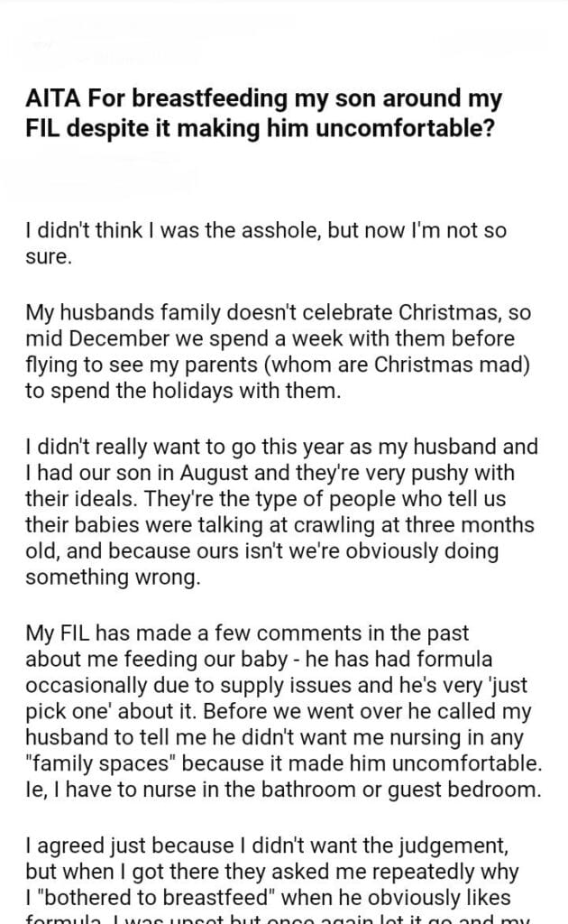
Task: Click the word "AITA" in the title
Action: [55, 98]
